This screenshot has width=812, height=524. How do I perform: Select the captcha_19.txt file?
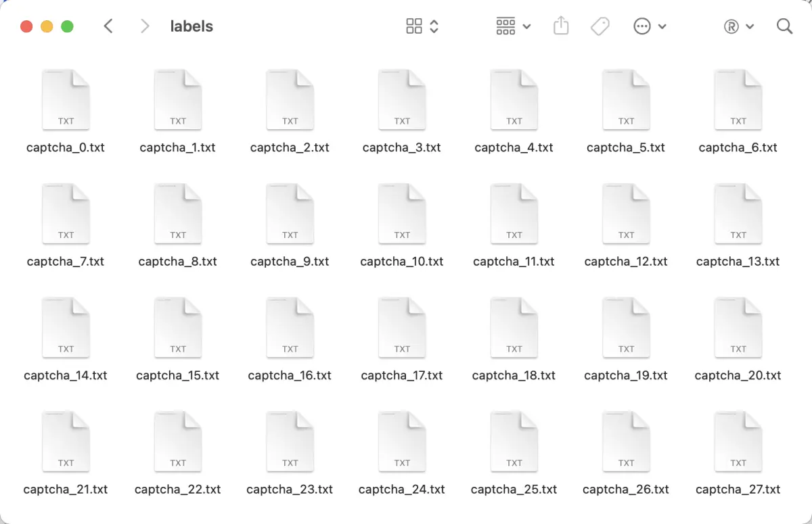coord(626,327)
